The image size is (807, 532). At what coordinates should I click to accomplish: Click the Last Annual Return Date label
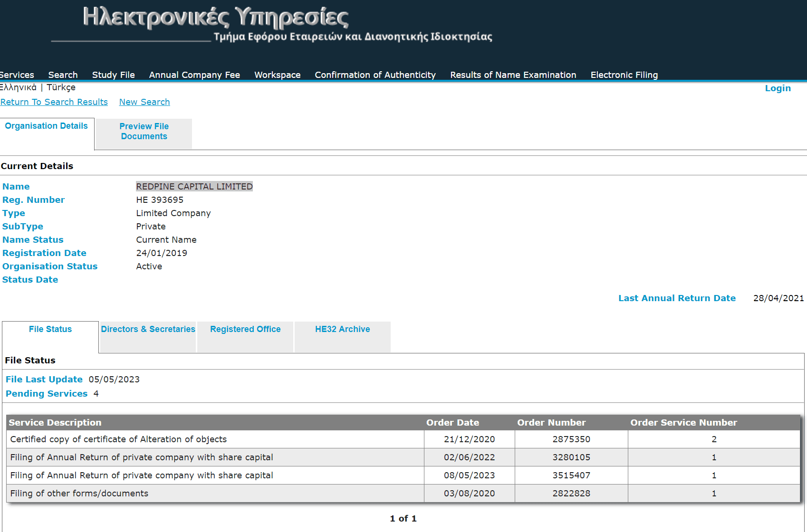click(677, 298)
